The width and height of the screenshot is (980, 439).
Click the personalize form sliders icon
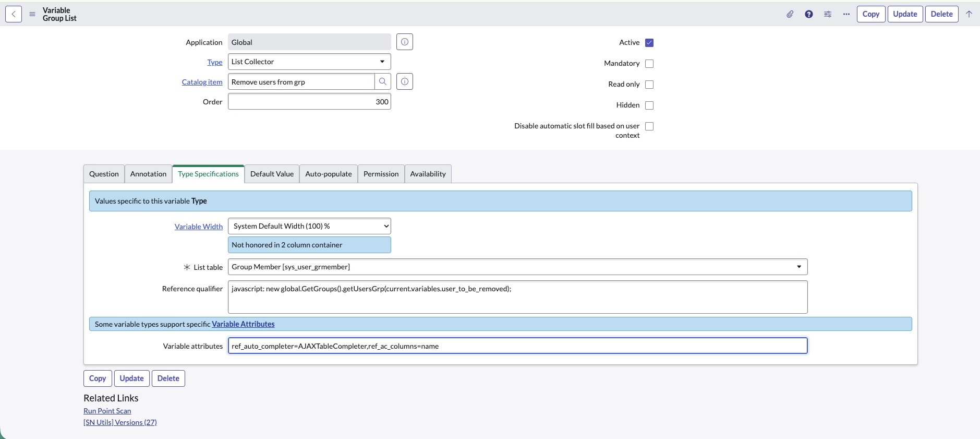[827, 14]
